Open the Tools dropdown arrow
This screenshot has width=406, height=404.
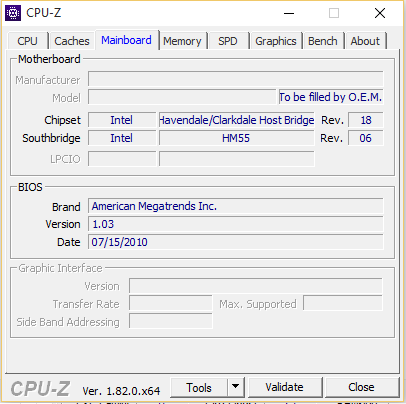236,387
